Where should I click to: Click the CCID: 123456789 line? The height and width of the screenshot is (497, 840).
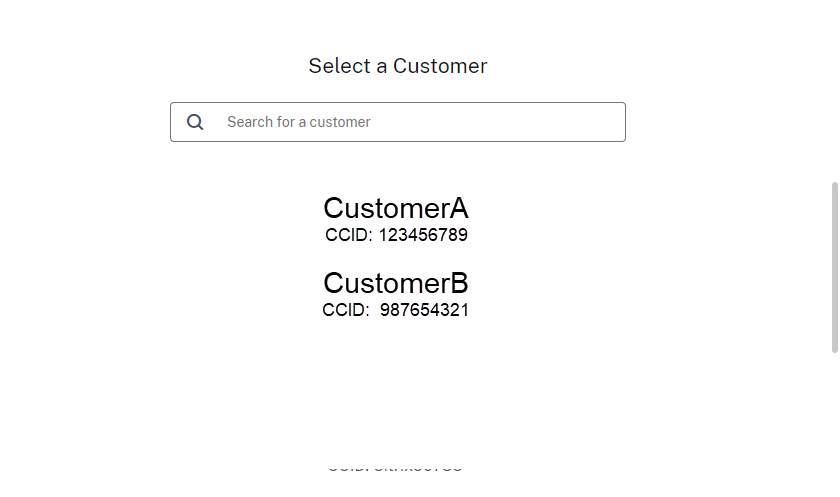(396, 236)
